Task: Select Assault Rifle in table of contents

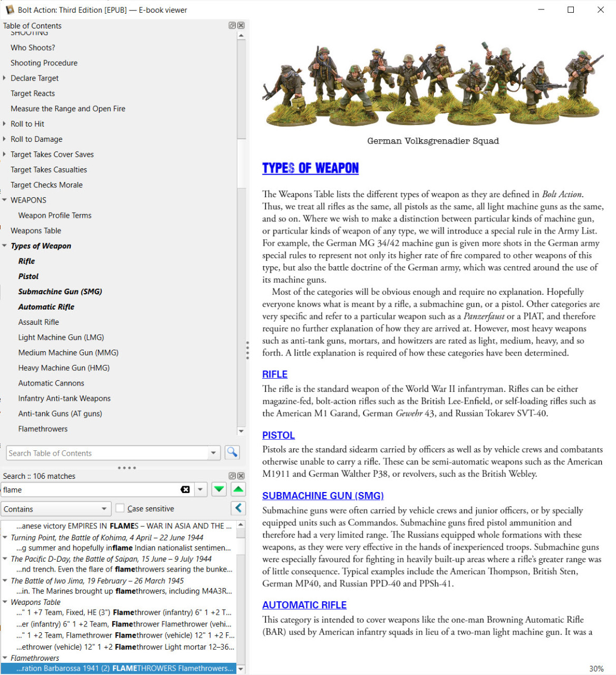Action: click(x=38, y=322)
